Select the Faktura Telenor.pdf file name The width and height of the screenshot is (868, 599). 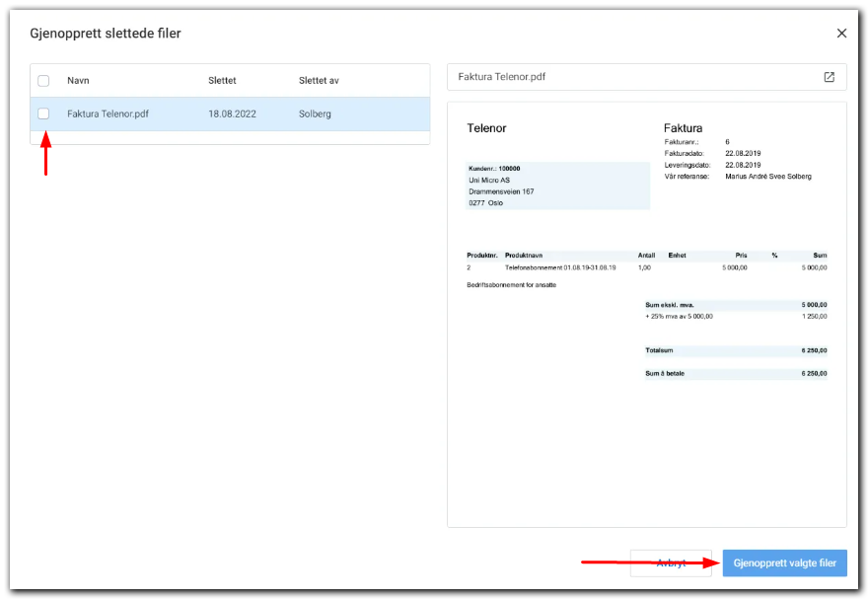tap(108, 114)
